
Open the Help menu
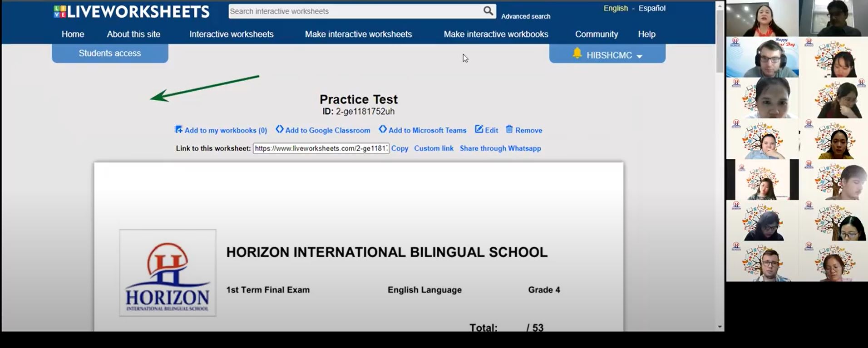pos(646,34)
